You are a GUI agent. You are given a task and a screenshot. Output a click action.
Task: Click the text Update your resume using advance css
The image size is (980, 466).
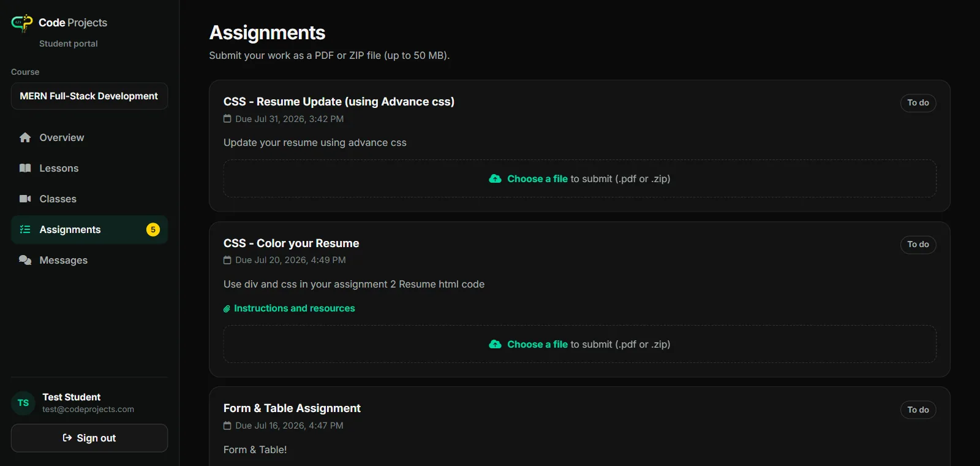(315, 143)
